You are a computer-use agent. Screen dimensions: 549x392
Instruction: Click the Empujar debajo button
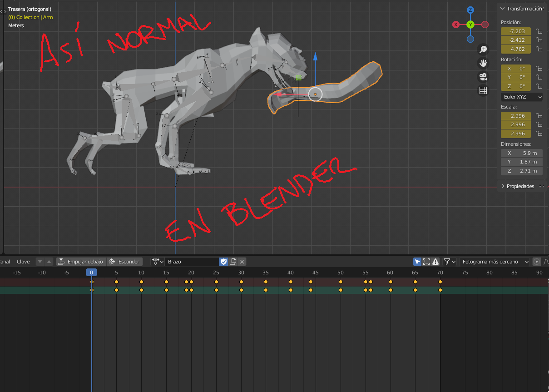81,262
